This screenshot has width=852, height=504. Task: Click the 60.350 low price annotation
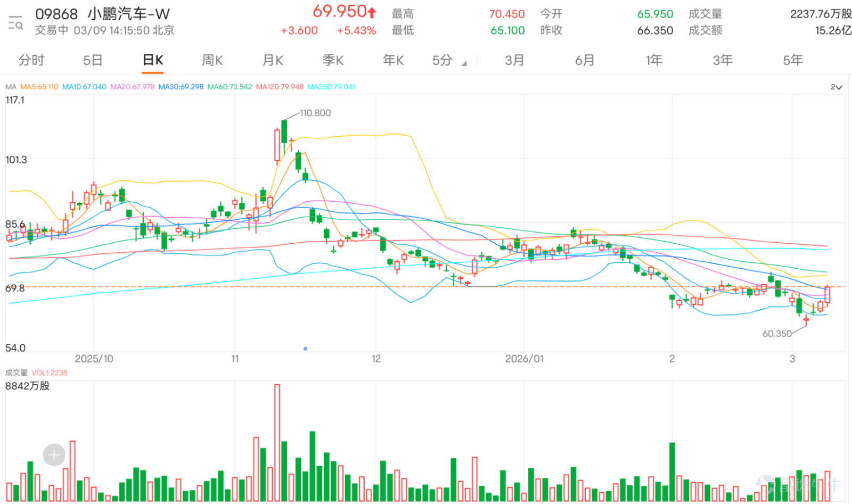777,334
